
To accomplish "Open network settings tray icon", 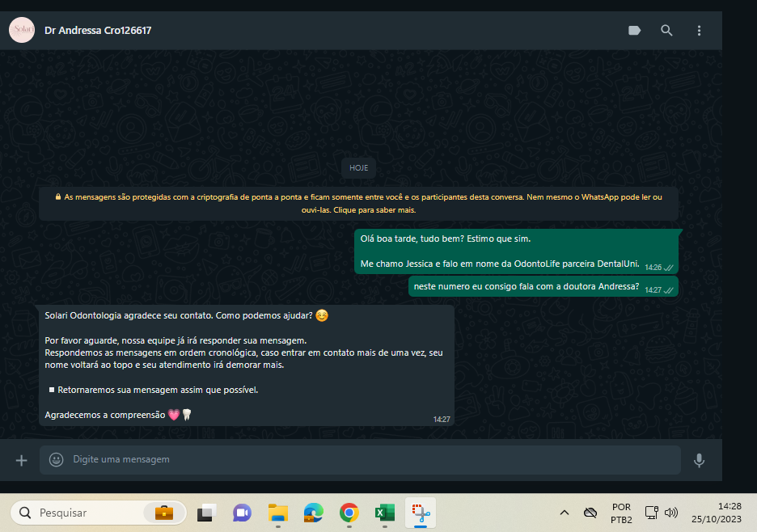I will click(x=652, y=513).
